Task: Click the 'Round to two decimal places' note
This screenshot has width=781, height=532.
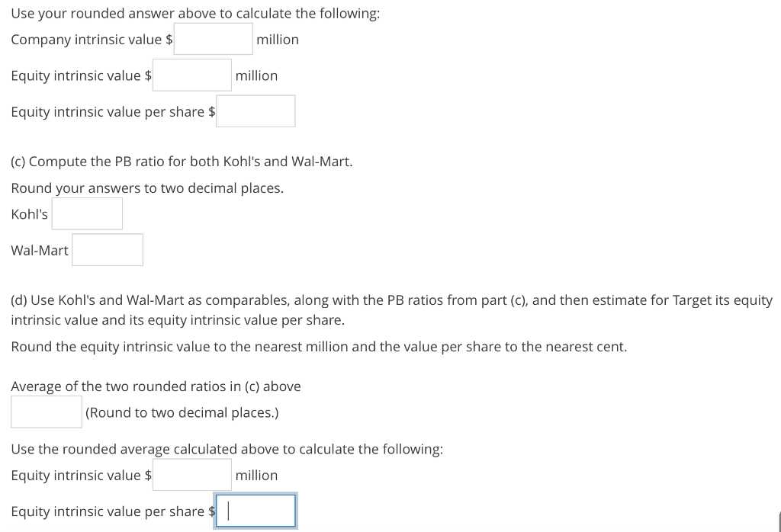Action: 182,412
